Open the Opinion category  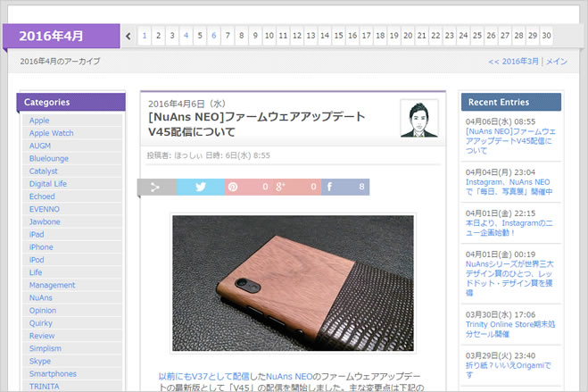tap(43, 311)
